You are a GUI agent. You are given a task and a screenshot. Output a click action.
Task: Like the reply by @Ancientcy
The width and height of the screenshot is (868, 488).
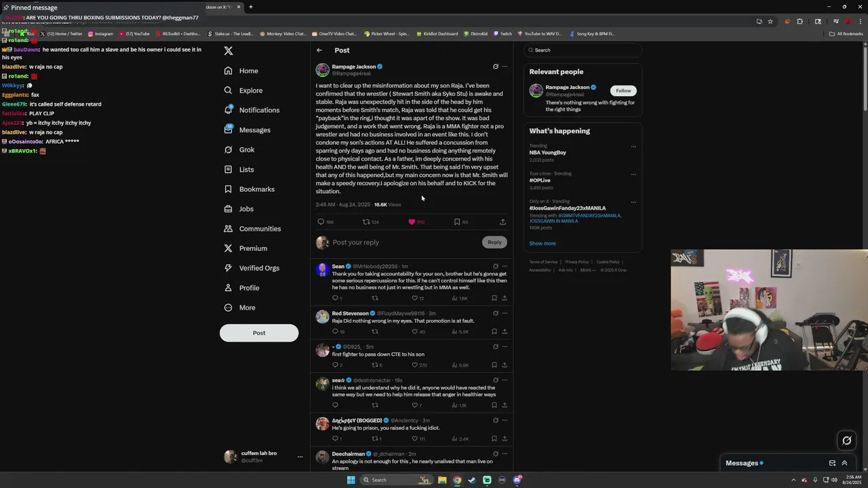(x=415, y=439)
